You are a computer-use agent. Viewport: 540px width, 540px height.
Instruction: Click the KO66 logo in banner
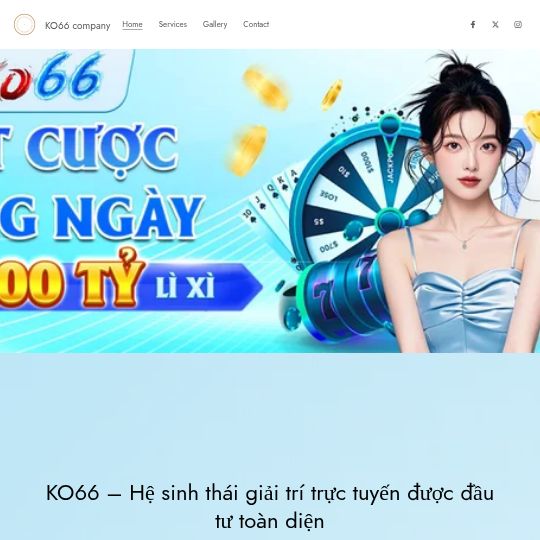pos(52,77)
